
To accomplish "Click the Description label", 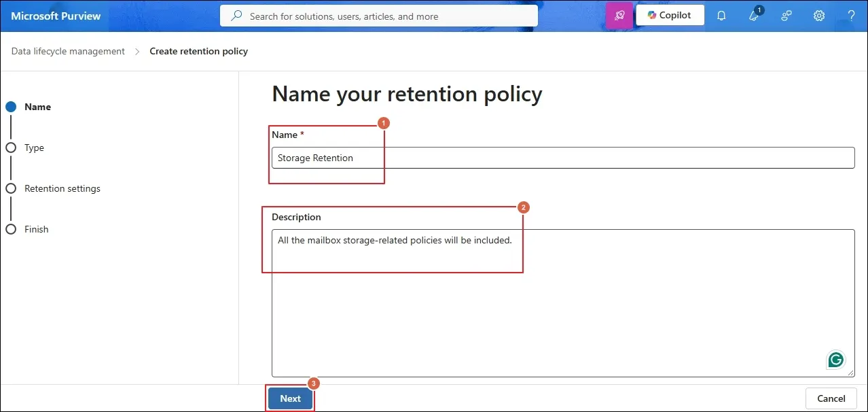I will (x=296, y=217).
